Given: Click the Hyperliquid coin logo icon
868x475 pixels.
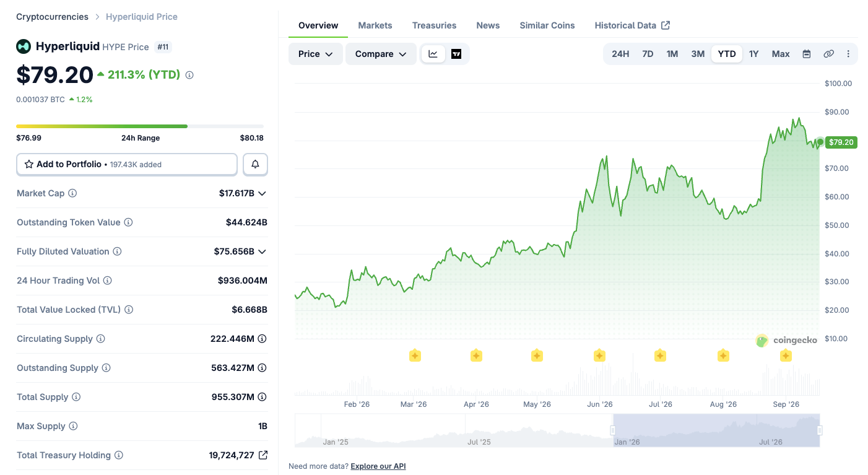Looking at the screenshot, I should click(24, 46).
